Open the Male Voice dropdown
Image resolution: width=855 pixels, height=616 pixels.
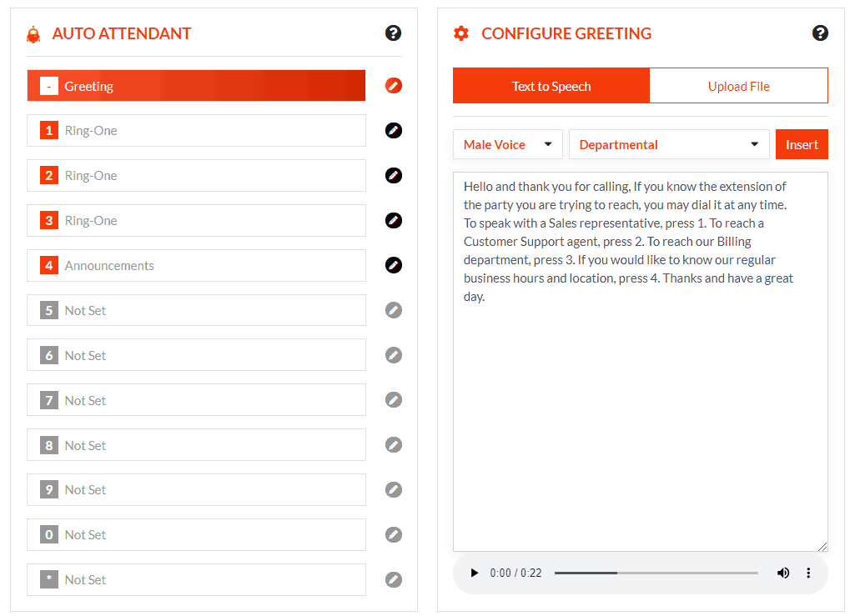pyautogui.click(x=507, y=144)
